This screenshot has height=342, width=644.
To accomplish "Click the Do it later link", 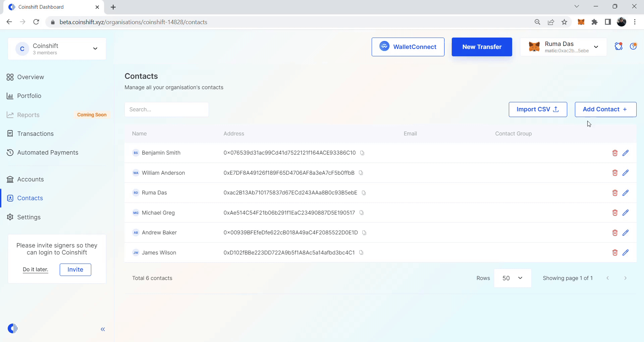I will click(x=36, y=270).
